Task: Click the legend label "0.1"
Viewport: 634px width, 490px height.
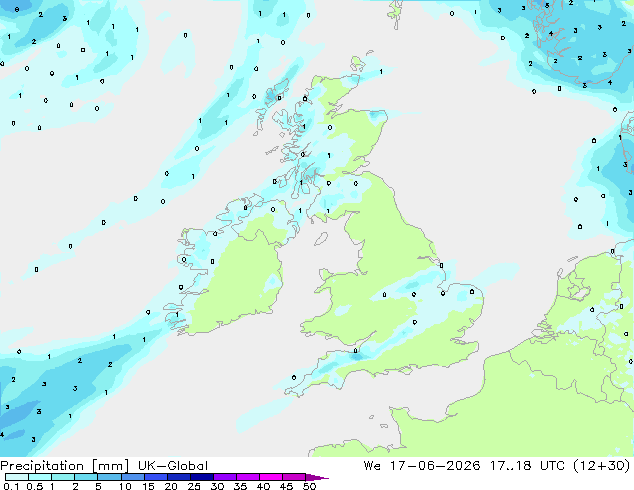Action: [x=11, y=486]
